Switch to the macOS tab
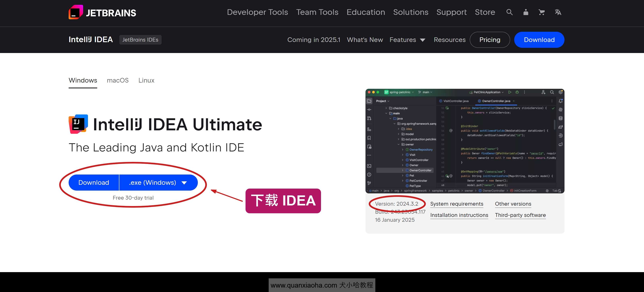This screenshot has width=644, height=292. tap(118, 80)
